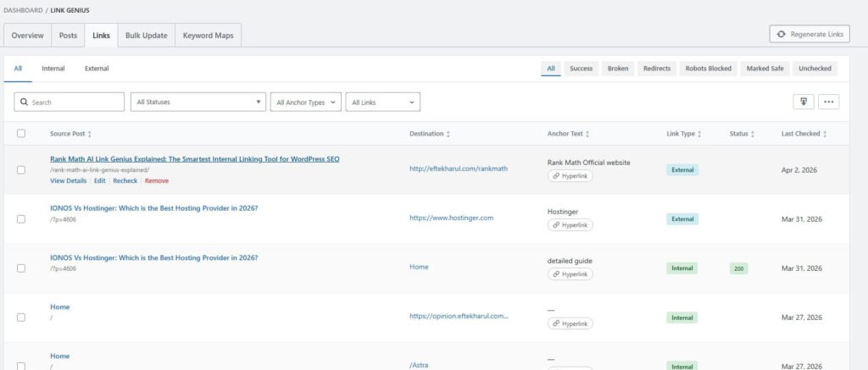Toggle the select-all checkbox in table header
The height and width of the screenshot is (370, 868).
pyautogui.click(x=21, y=133)
